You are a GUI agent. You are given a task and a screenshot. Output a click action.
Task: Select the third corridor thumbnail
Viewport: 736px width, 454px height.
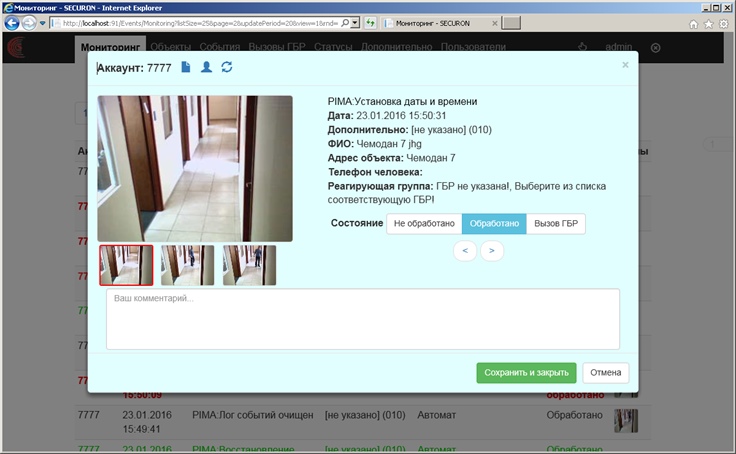[x=250, y=265]
